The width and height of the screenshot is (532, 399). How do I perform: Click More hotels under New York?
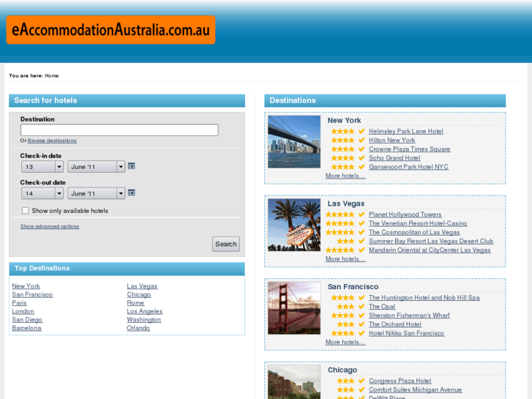pyautogui.click(x=345, y=176)
